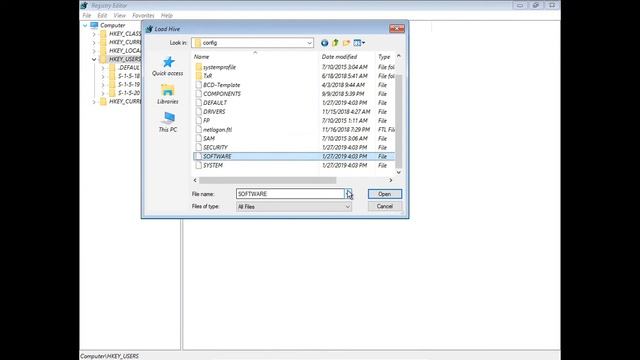Expand the S-1-5-20 tree node
Image resolution: width=640 pixels, height=360 pixels.
[103, 93]
